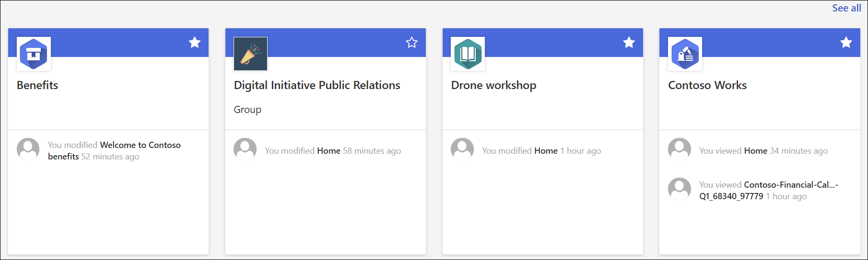Unfollow the Benefits site with its star

195,43
